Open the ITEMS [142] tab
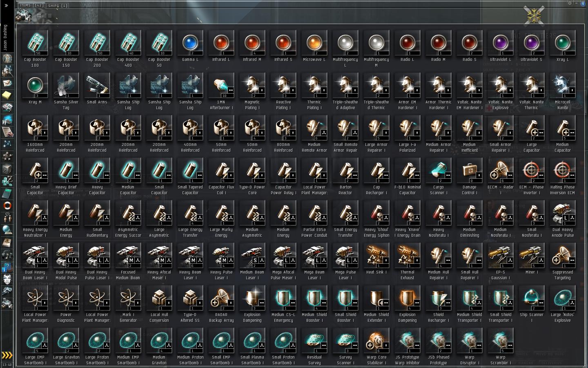The height and width of the screenshot is (368, 588). (31, 5)
